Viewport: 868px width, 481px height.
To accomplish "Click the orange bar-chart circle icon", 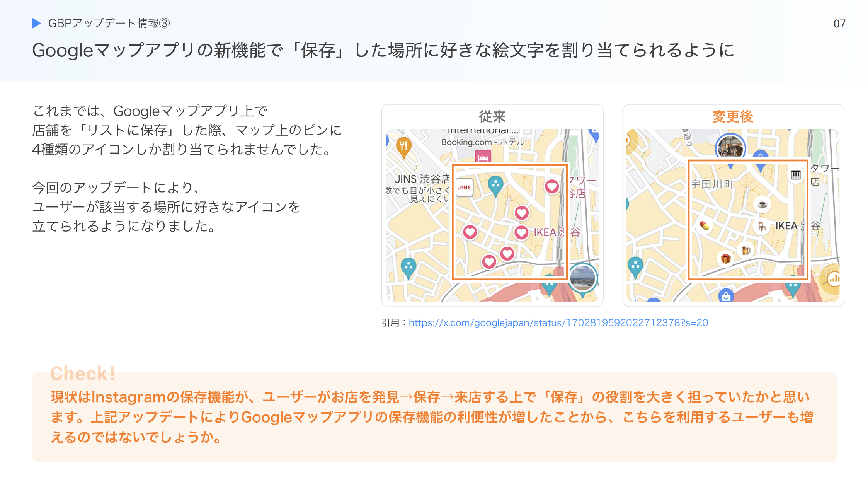I will point(834,278).
